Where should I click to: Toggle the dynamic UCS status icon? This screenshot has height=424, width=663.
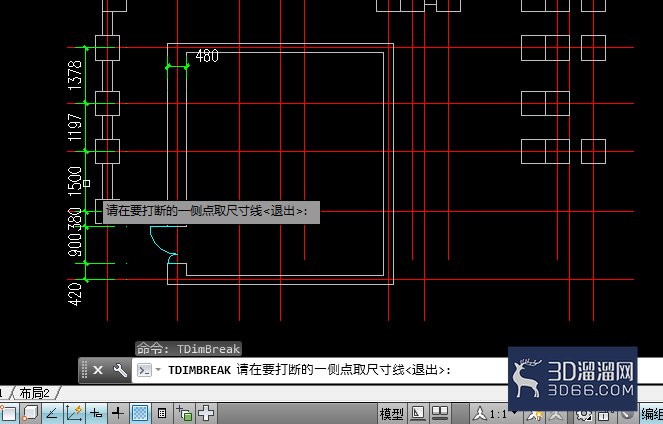coord(74,413)
